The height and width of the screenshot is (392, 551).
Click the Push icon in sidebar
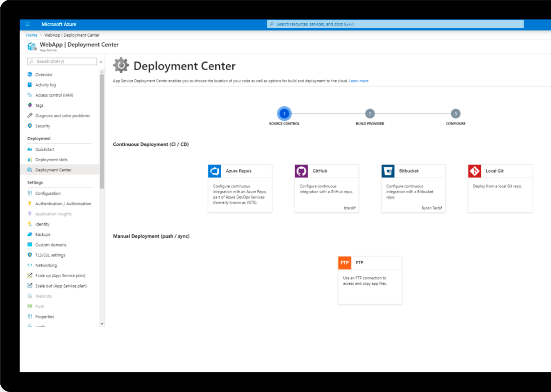[30, 306]
